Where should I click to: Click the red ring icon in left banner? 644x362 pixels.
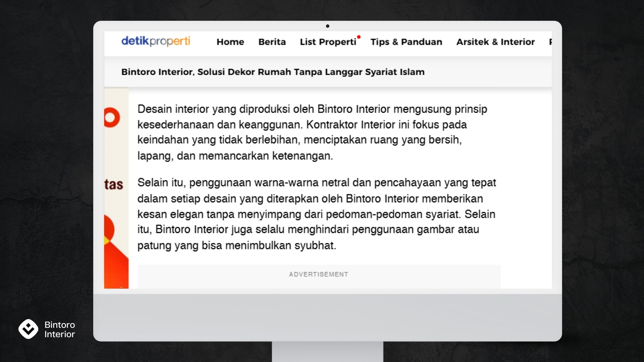click(x=112, y=118)
